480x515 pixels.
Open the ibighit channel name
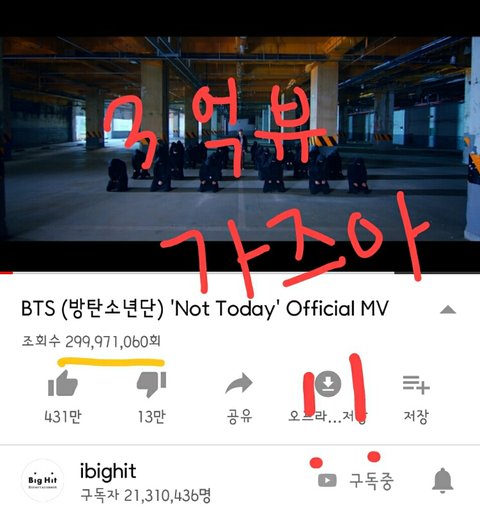pos(108,472)
